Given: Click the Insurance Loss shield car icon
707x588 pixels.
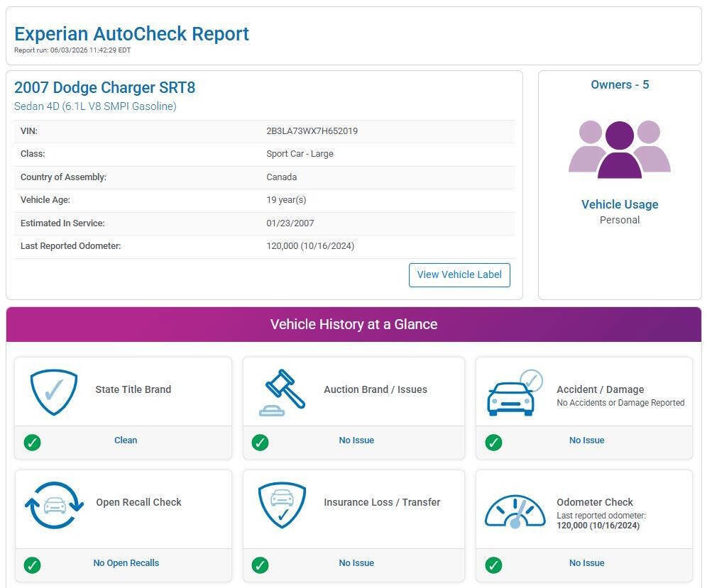Looking at the screenshot, I should pos(283,505).
